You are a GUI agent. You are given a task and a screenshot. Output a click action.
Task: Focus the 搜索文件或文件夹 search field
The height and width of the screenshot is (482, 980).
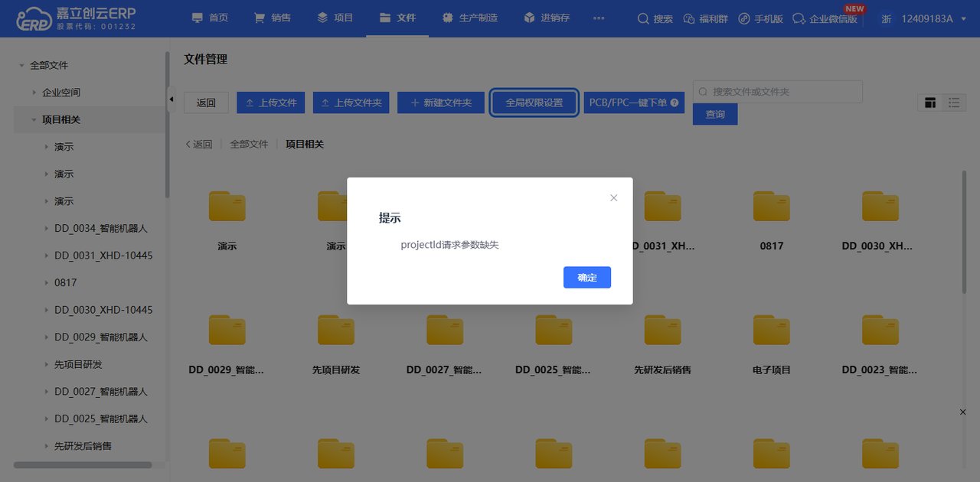tap(778, 92)
